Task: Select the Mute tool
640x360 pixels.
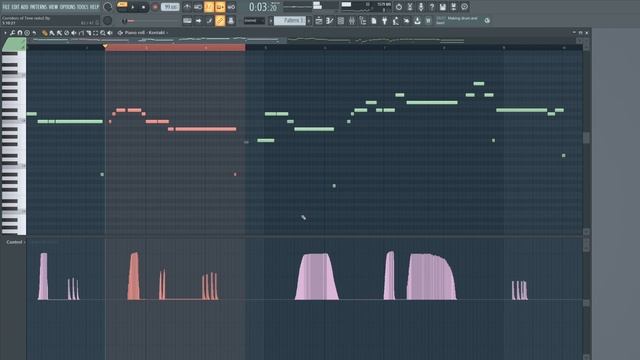Action: tap(74, 33)
